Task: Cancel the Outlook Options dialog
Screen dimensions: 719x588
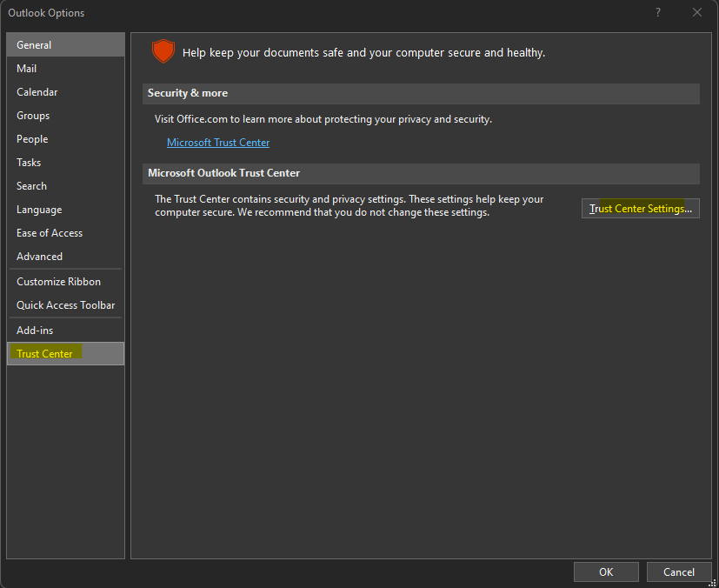Action: point(679,572)
